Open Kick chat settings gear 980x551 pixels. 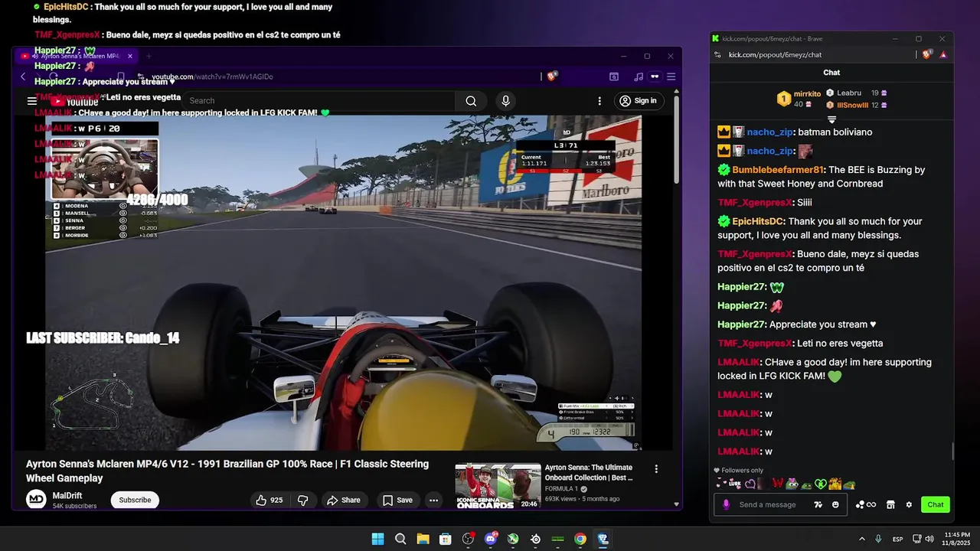click(x=909, y=504)
